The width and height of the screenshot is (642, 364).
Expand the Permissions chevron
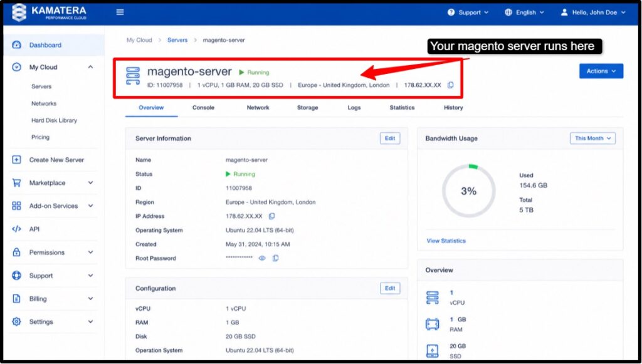pos(90,252)
